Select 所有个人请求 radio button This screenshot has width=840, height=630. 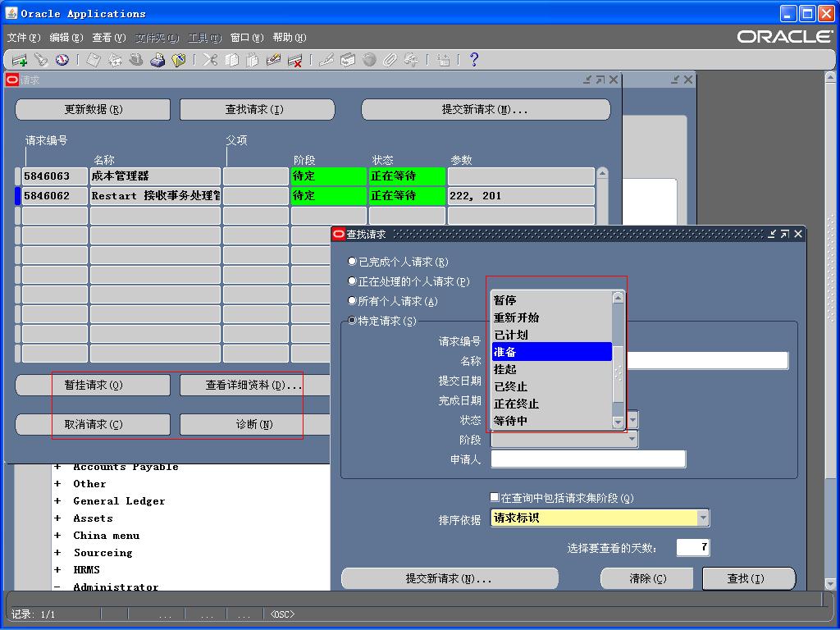pyautogui.click(x=352, y=300)
